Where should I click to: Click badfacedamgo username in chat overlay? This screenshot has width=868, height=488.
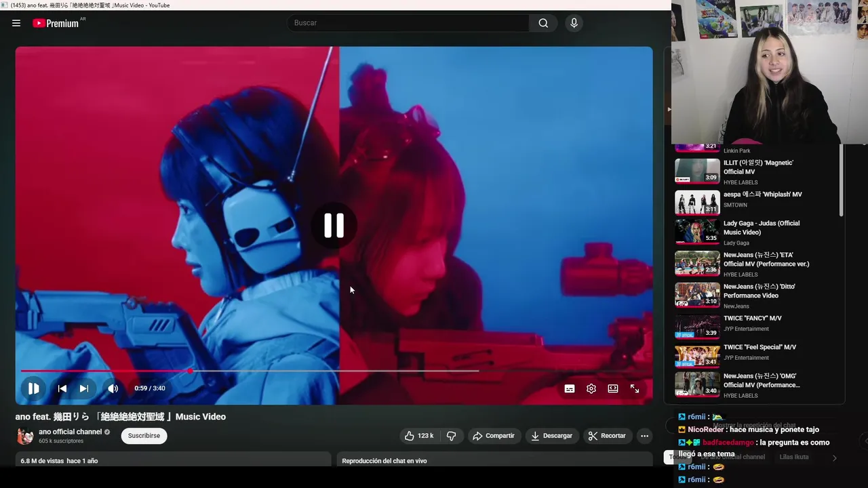click(x=728, y=443)
